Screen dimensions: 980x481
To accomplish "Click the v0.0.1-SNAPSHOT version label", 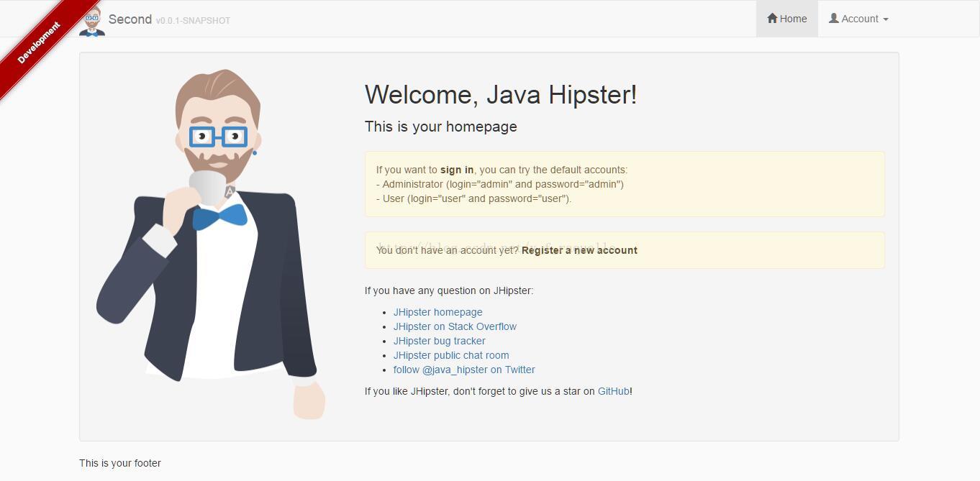I will pos(193,21).
